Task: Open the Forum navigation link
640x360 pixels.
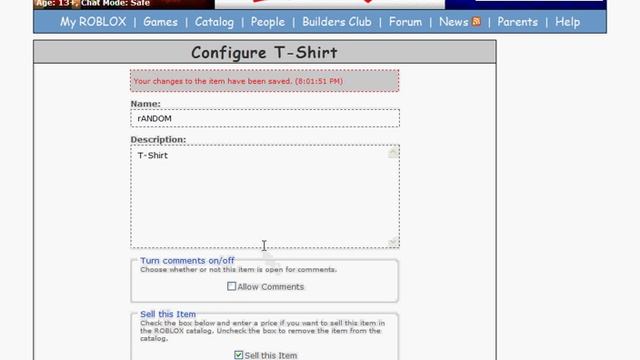Action: 405,22
